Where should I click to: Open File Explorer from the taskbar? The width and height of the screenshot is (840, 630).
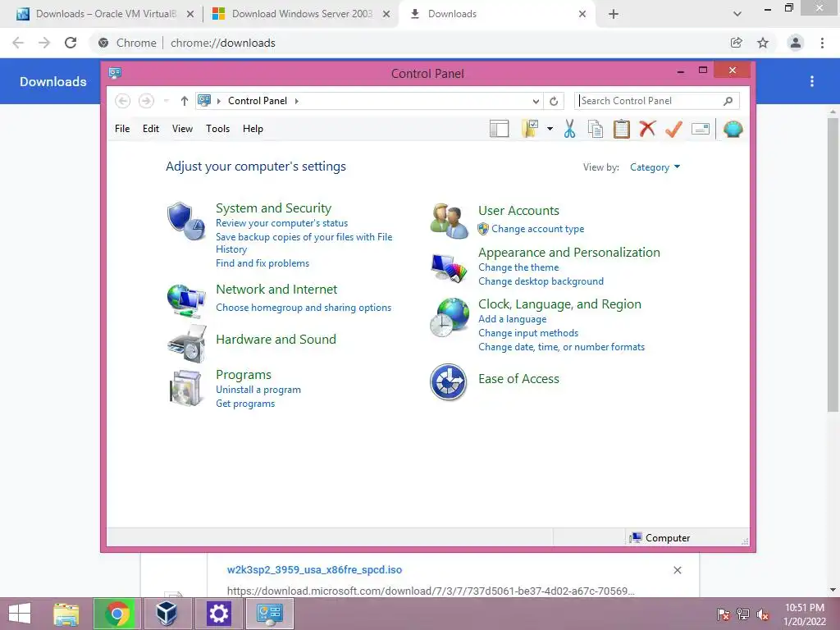point(66,614)
